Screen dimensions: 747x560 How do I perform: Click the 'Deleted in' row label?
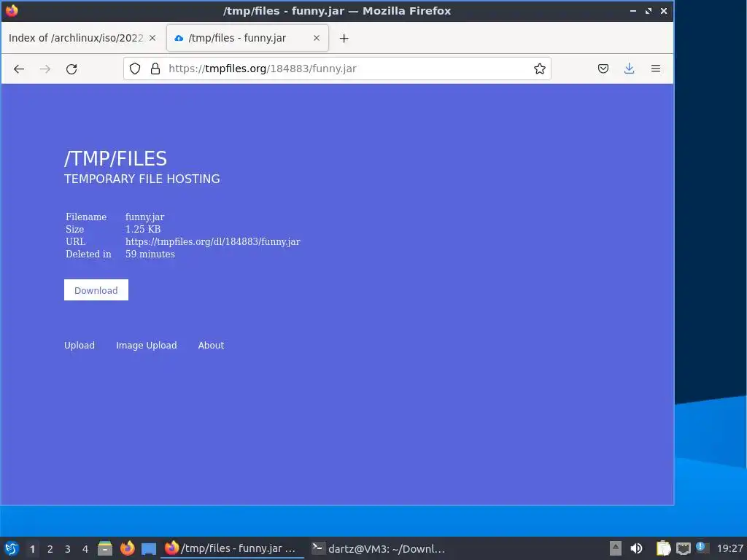88,254
